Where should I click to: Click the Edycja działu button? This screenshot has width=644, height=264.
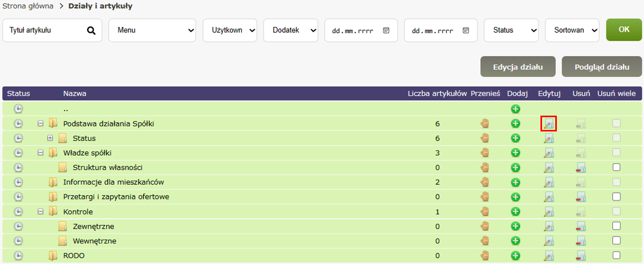click(x=517, y=67)
